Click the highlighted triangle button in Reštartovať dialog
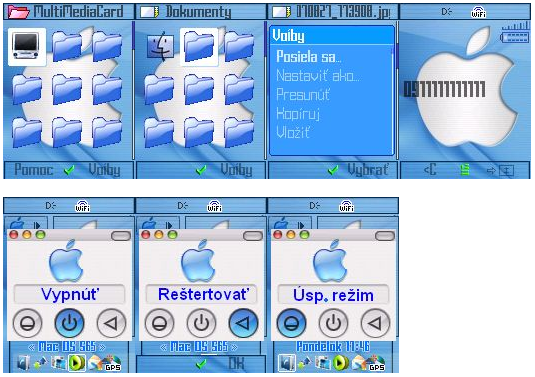 (x=243, y=323)
